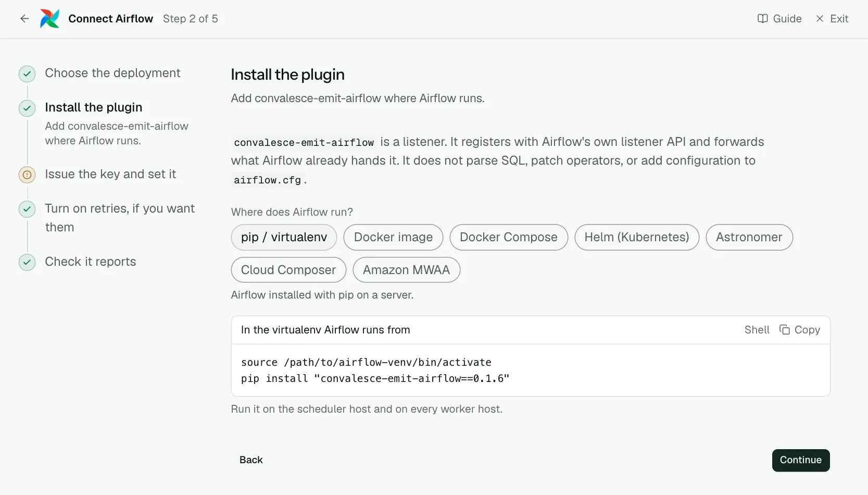Image resolution: width=868 pixels, height=495 pixels.
Task: Click the source activate command line
Action: [x=366, y=362]
